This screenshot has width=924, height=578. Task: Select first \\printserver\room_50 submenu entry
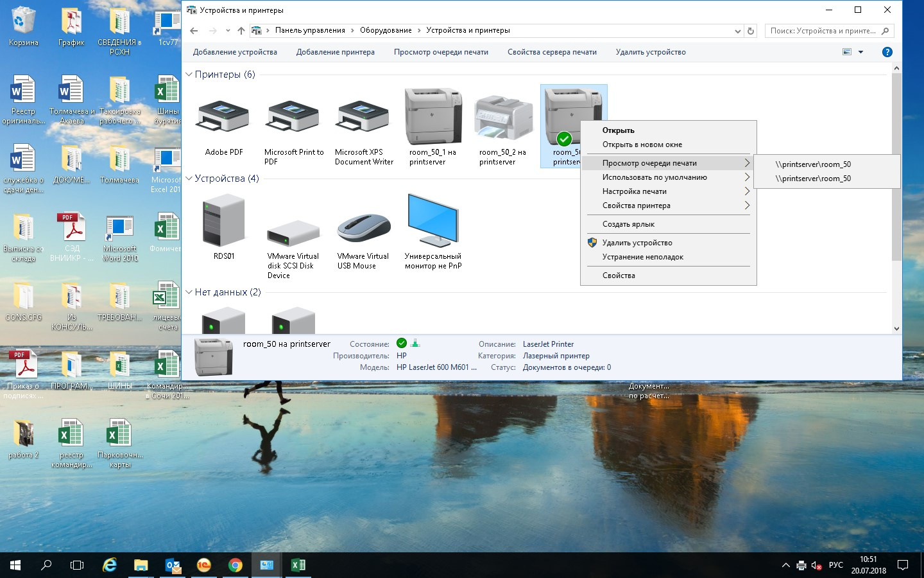click(x=826, y=164)
